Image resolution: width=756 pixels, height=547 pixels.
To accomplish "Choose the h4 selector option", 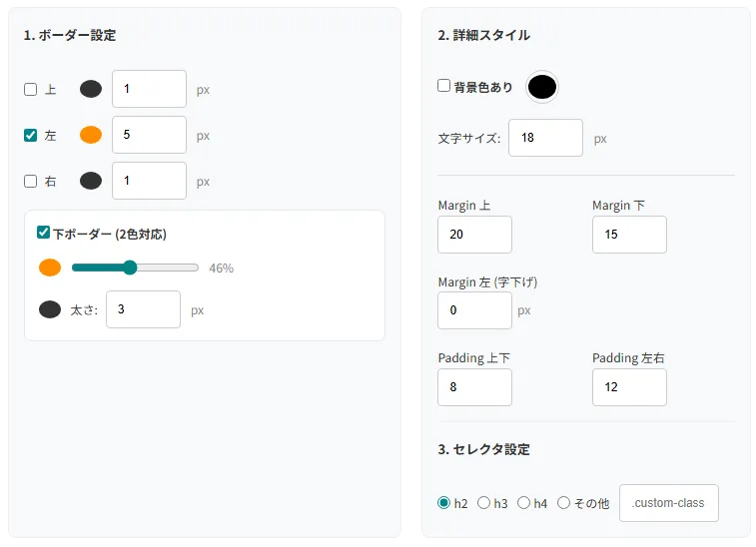I will 523,503.
